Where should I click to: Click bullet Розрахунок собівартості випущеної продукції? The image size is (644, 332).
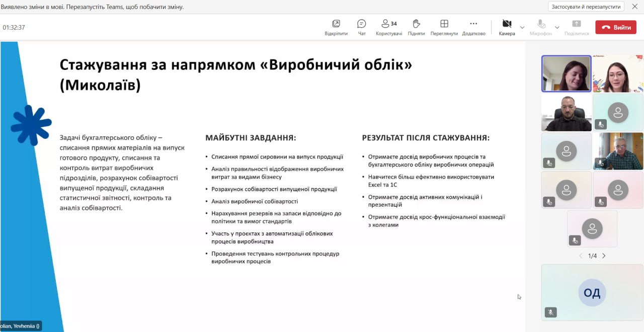click(x=274, y=189)
